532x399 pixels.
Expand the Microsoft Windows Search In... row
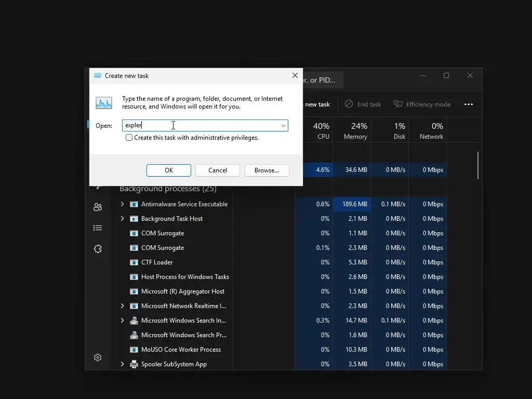coord(122,320)
